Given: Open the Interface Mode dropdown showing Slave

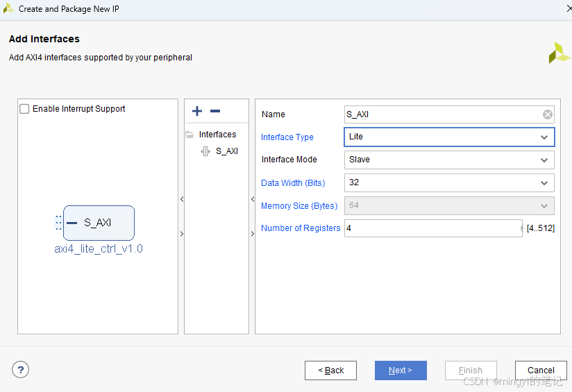Looking at the screenshot, I should 449,160.
